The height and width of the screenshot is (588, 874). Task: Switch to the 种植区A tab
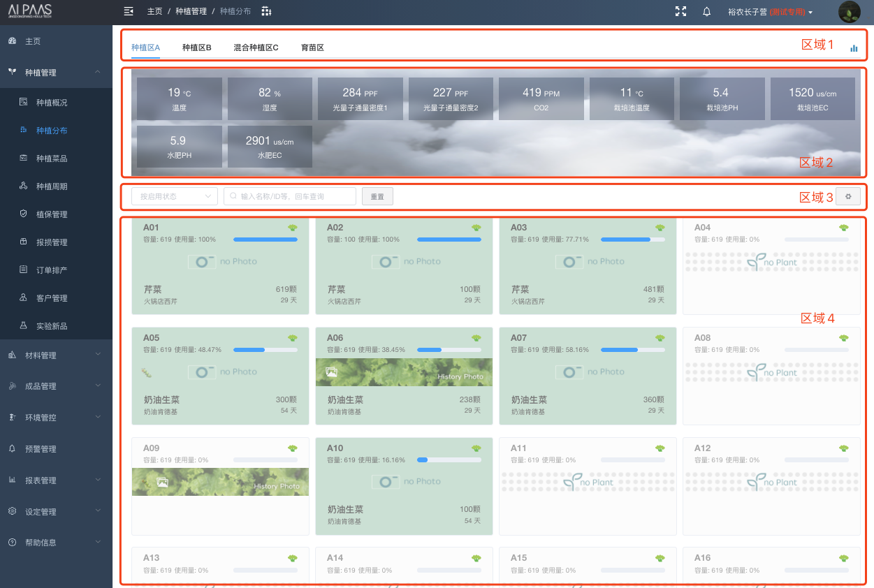coord(146,48)
